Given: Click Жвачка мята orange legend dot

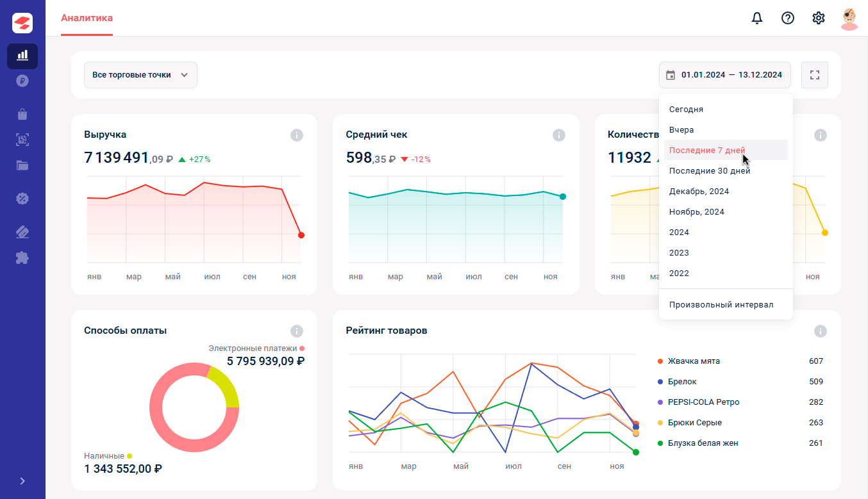Looking at the screenshot, I should tap(660, 361).
